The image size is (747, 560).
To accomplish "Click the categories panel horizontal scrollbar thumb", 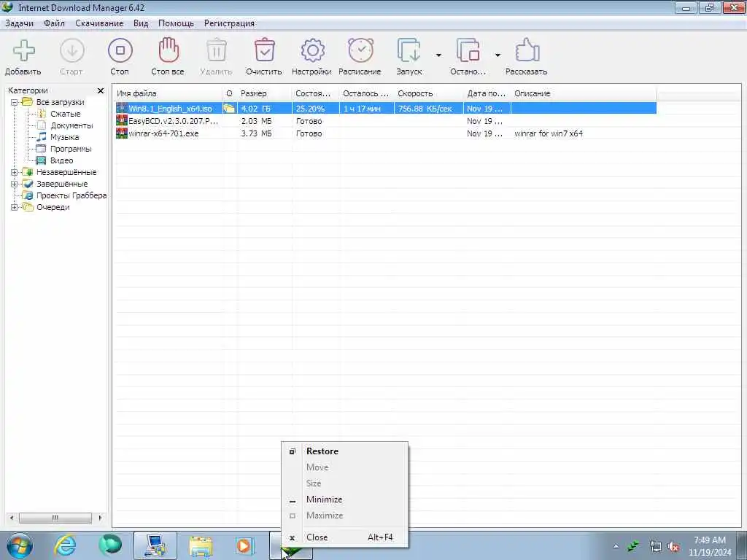I will (x=55, y=518).
